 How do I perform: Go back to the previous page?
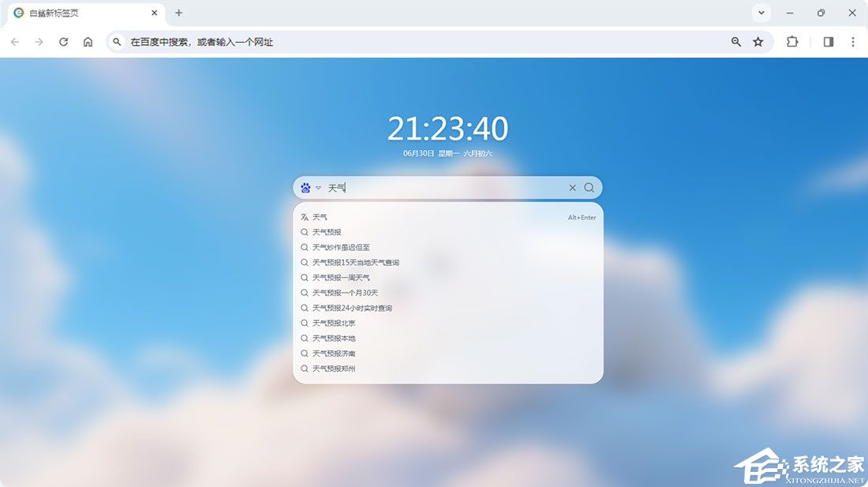tap(15, 42)
